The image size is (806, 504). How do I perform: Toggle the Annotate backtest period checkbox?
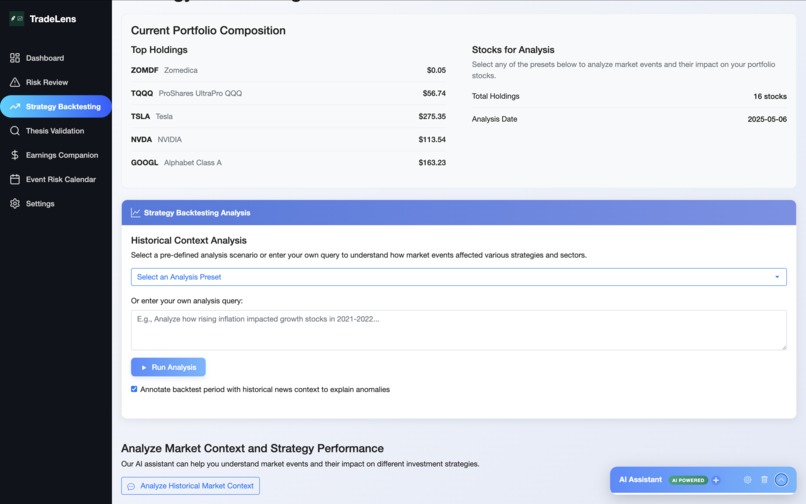click(134, 389)
